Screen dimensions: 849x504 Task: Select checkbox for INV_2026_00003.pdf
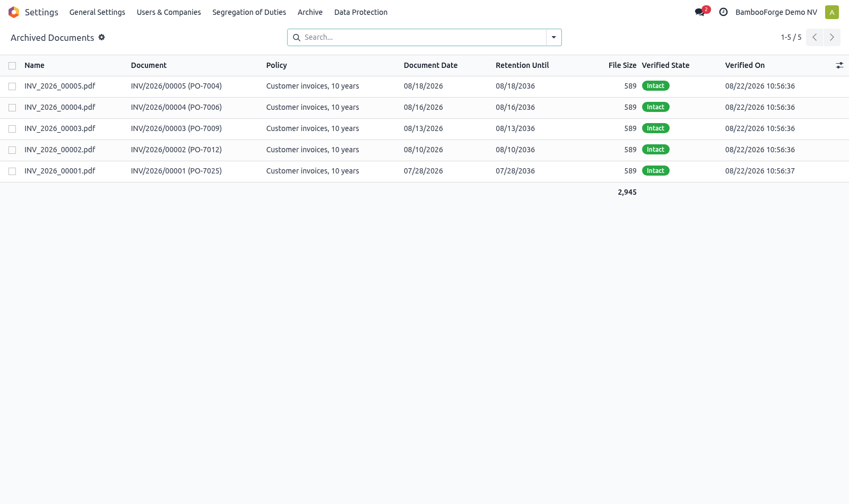click(12, 129)
